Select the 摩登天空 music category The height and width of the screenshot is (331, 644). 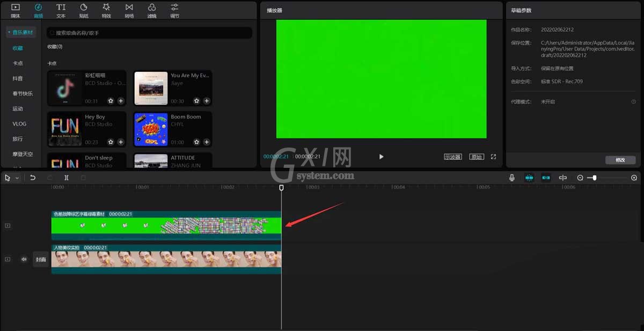point(23,154)
